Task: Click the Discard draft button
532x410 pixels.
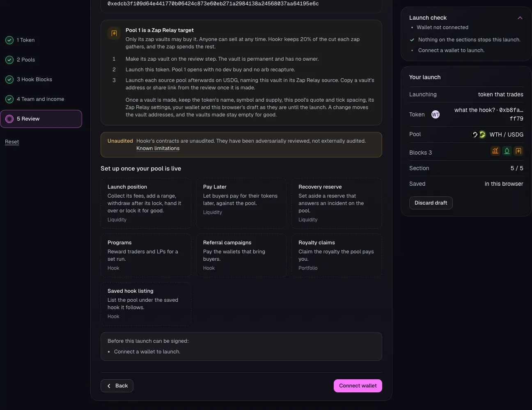Action: (x=431, y=203)
